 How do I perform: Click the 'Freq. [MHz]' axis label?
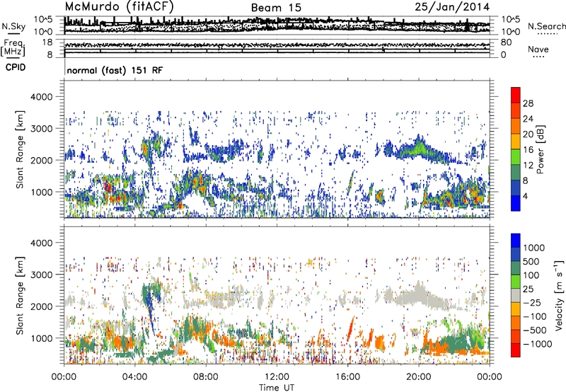13,48
